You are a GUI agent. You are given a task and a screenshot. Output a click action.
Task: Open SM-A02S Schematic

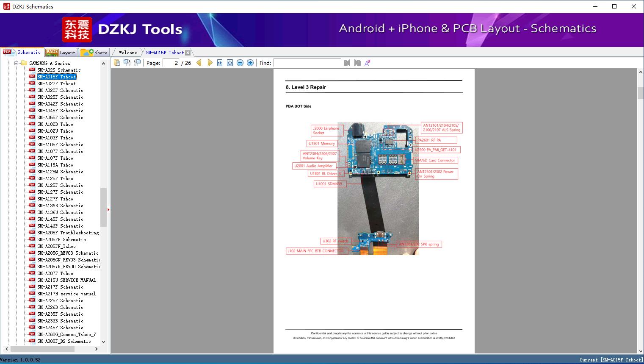pos(59,70)
